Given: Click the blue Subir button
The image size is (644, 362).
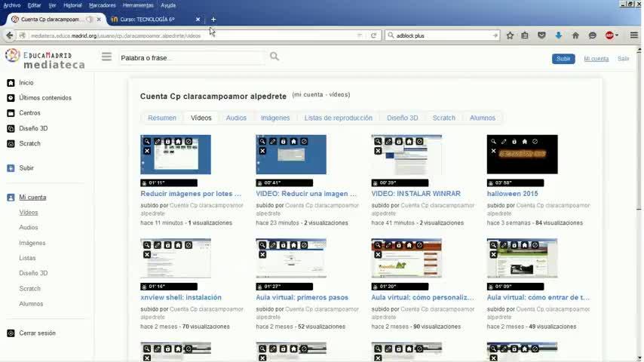Looking at the screenshot, I should click(x=563, y=59).
